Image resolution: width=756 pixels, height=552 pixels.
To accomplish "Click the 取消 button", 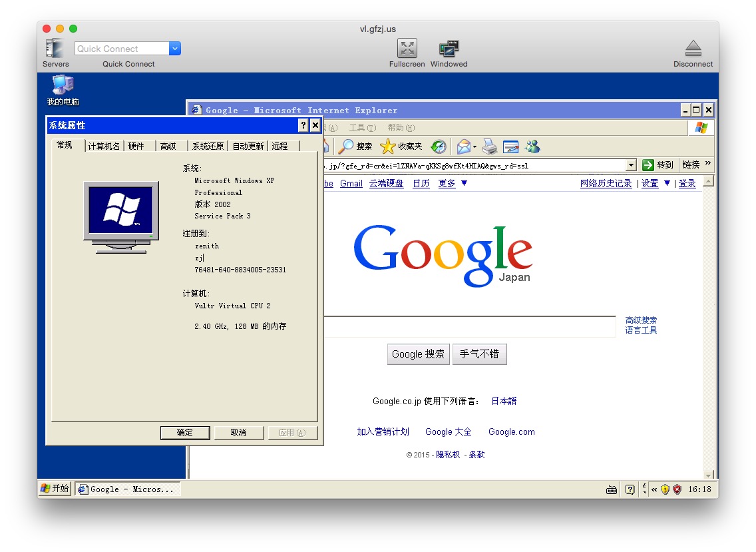I will [238, 433].
